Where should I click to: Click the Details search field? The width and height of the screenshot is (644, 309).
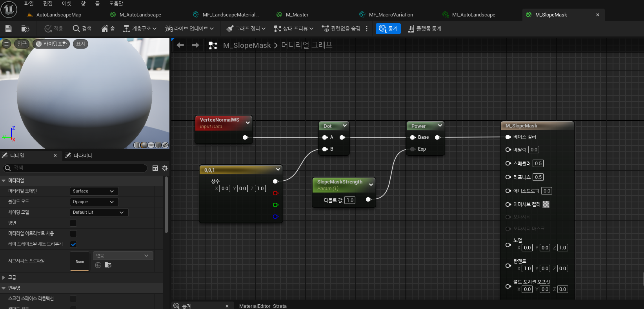pyautogui.click(x=75, y=168)
